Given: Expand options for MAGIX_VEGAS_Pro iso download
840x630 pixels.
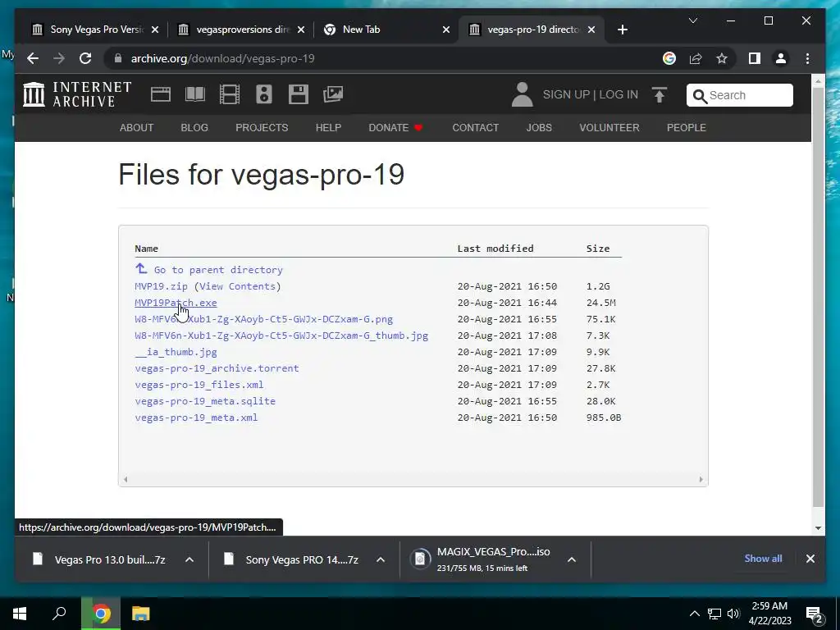Looking at the screenshot, I should click(x=572, y=559).
